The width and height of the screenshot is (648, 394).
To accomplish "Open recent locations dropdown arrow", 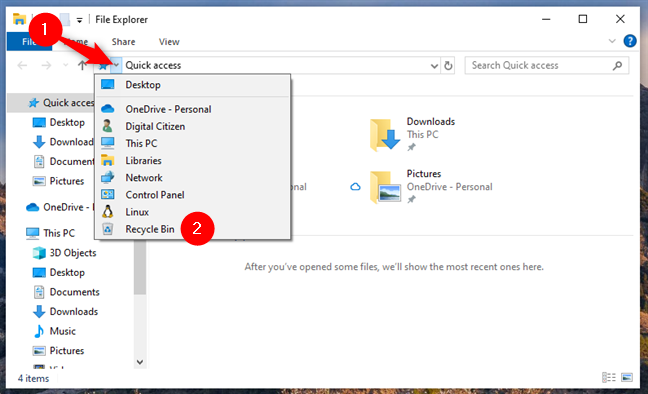I will (65, 65).
